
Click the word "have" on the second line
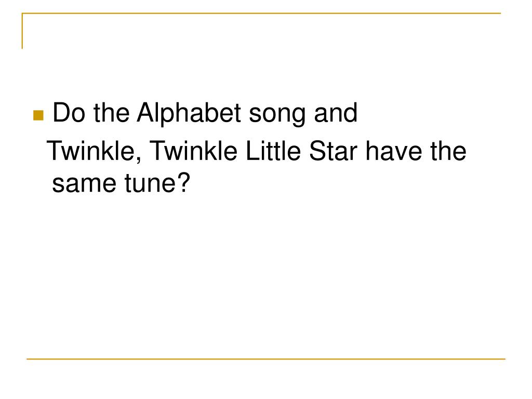(394, 151)
